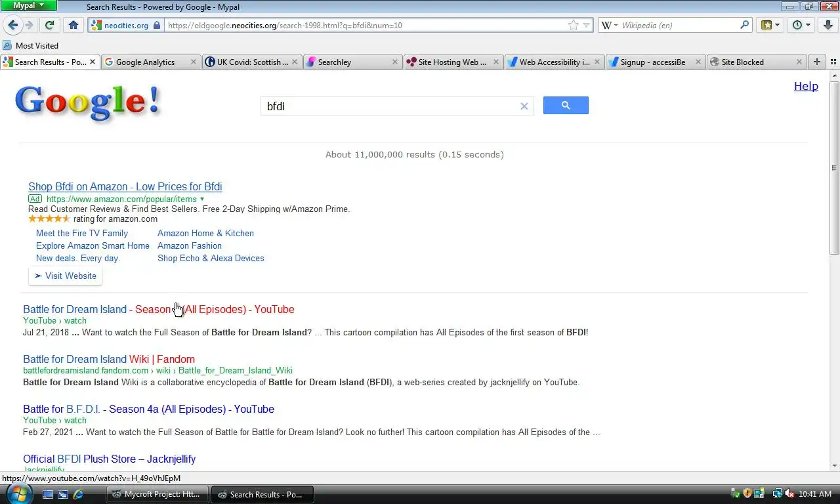Image resolution: width=840 pixels, height=504 pixels.
Task: Open Battle for Dream Island Season 1 YouTube result
Action: pyautogui.click(x=158, y=309)
